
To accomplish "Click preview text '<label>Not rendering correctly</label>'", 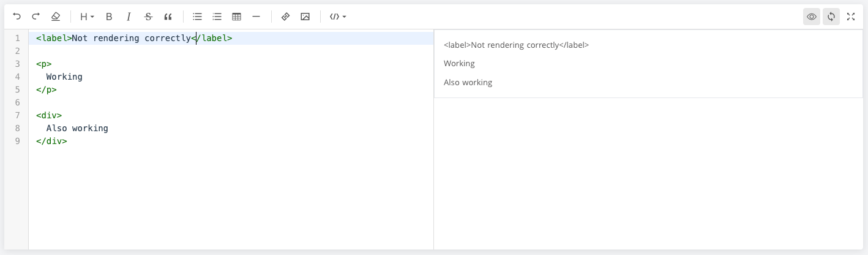I will tap(516, 45).
